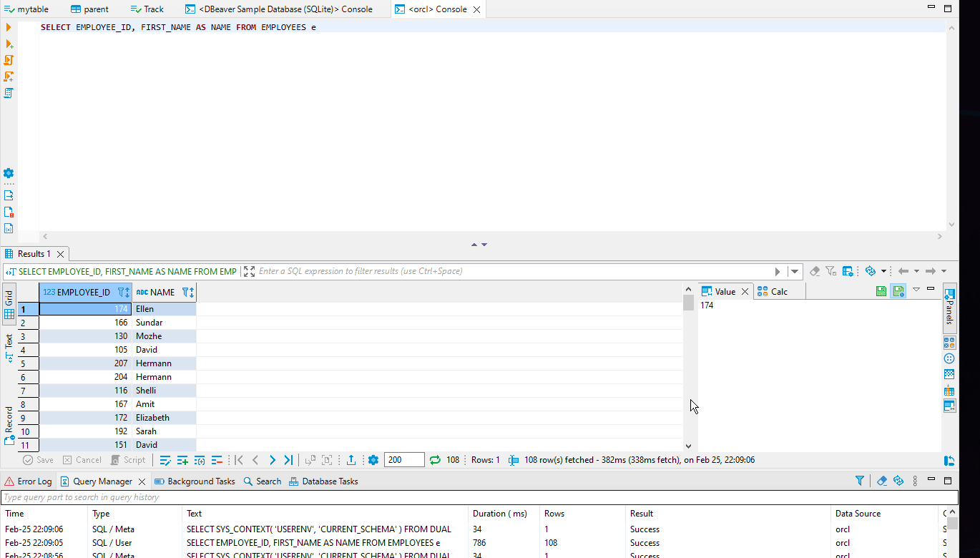The width and height of the screenshot is (980, 558).
Task: Add a new row to the result grid
Action: point(182,460)
